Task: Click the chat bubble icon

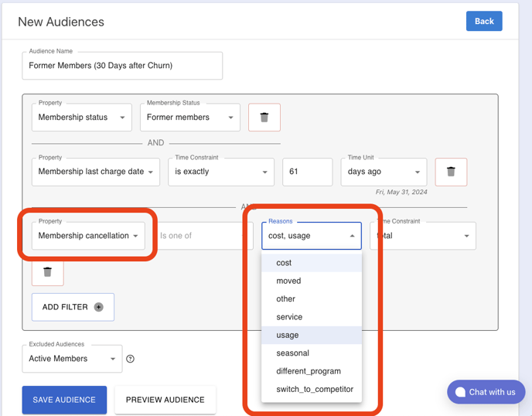Action: tap(460, 392)
